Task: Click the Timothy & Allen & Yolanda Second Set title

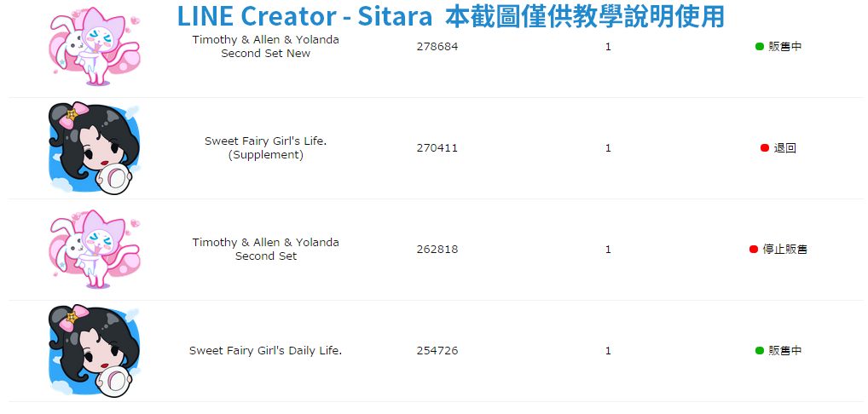Action: point(266,250)
